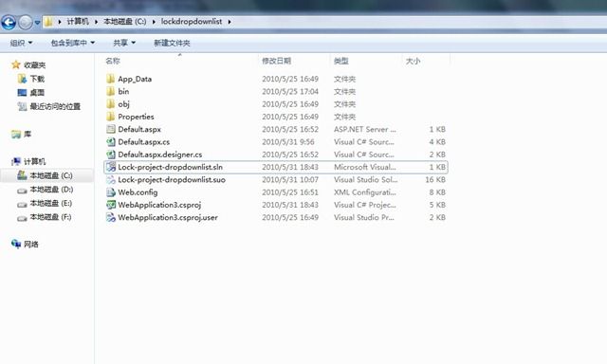Select 下载 in the favorites list
The width and height of the screenshot is (607, 364).
click(37, 79)
